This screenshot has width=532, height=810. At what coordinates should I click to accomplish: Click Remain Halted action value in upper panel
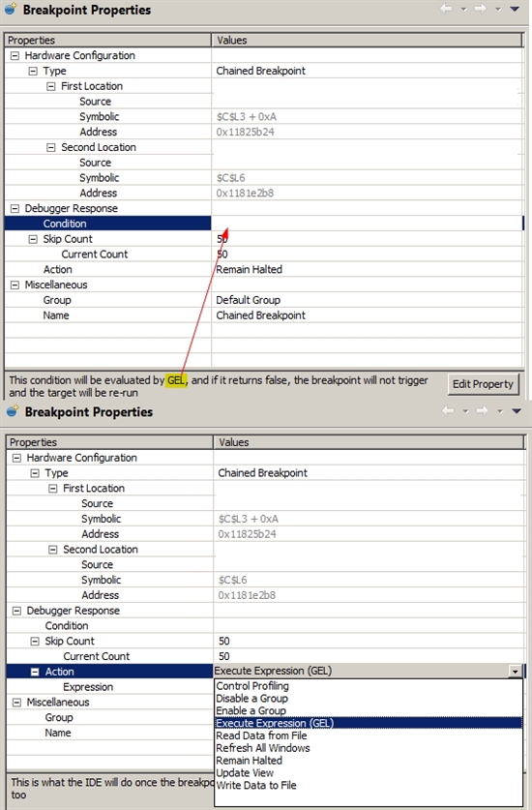249,270
